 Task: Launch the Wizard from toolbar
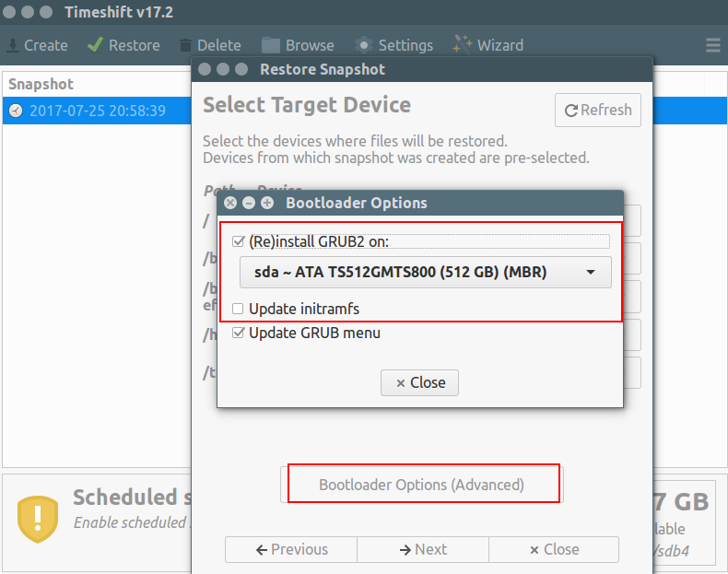[462, 45]
